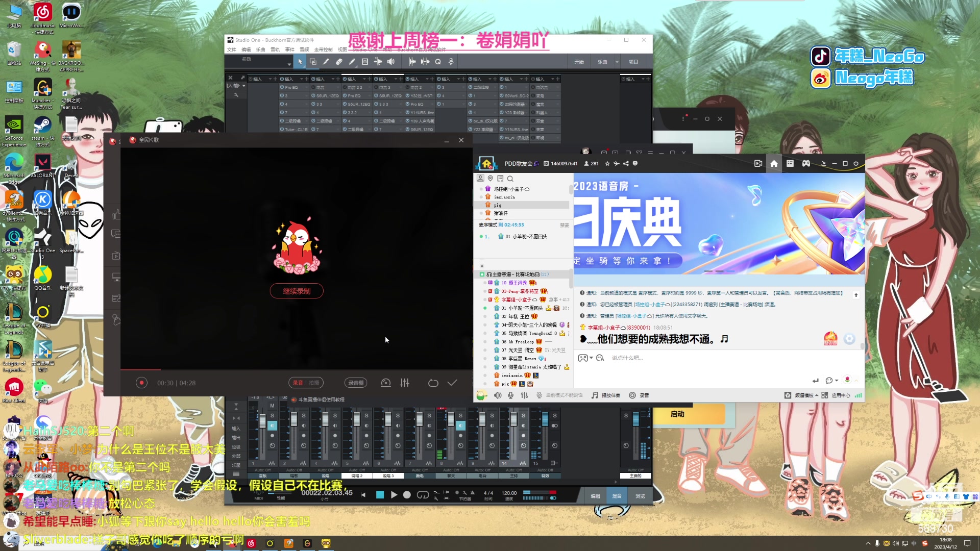The height and width of the screenshot is (551, 980).
Task: Click the 主要的 master channel fader
Action: 635,419
